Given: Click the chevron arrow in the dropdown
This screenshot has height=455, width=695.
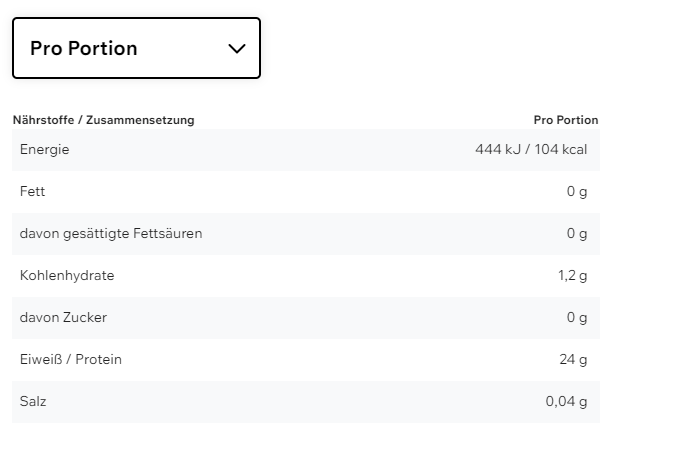Looking at the screenshot, I should point(237,49).
